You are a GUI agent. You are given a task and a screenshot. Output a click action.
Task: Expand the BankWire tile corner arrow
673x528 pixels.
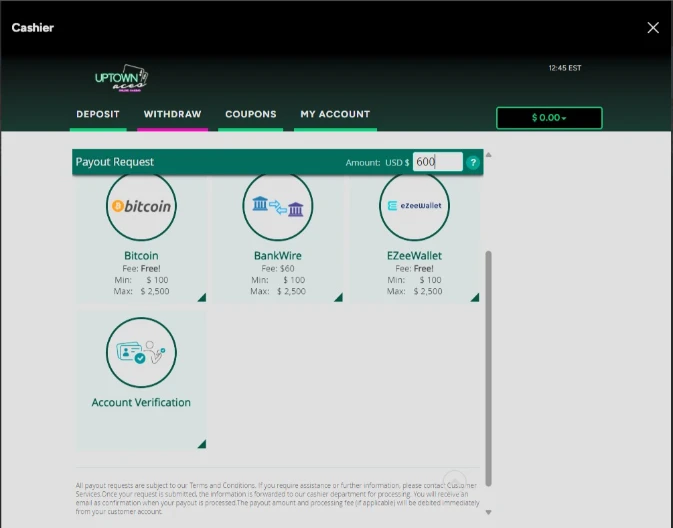(338, 297)
